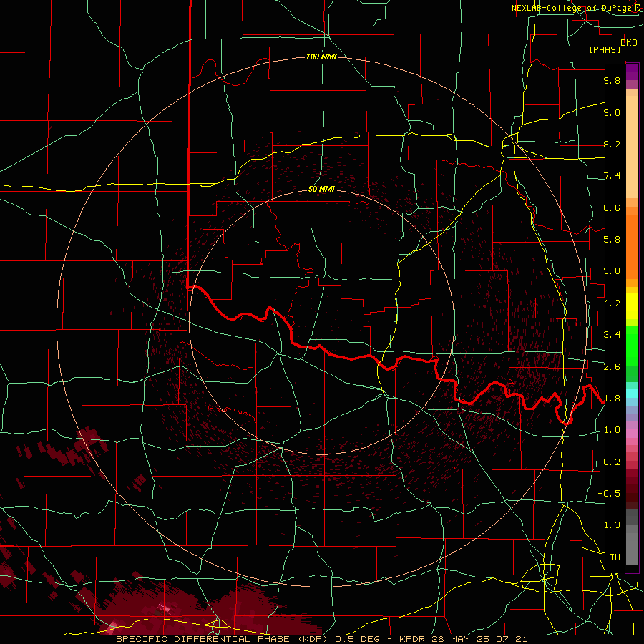644x644 pixels.
Task: Click the pink band on the color bar
Action: [x=632, y=434]
